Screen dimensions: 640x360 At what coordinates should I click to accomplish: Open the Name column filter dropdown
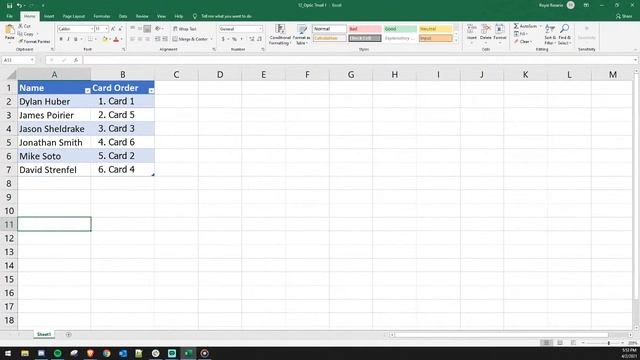[87, 91]
